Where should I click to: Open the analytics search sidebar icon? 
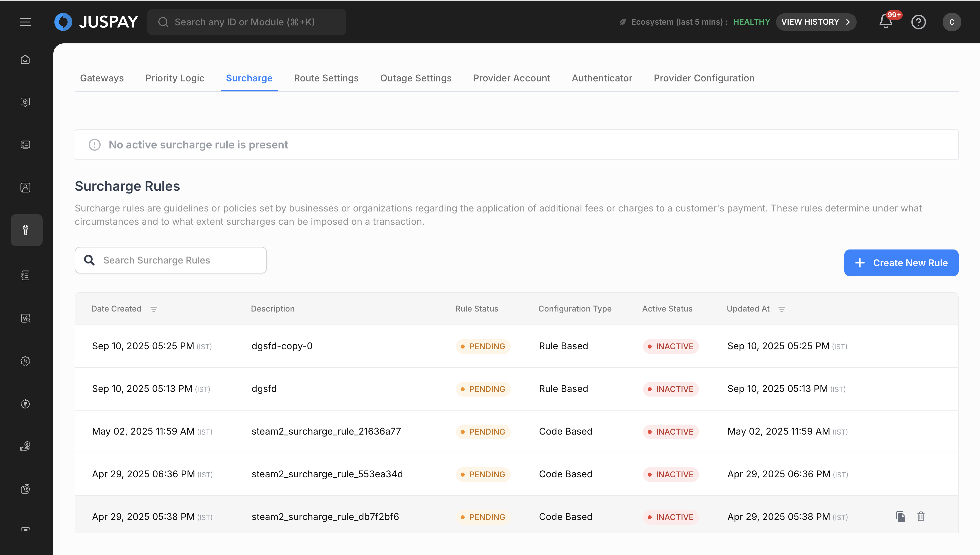pos(25,318)
